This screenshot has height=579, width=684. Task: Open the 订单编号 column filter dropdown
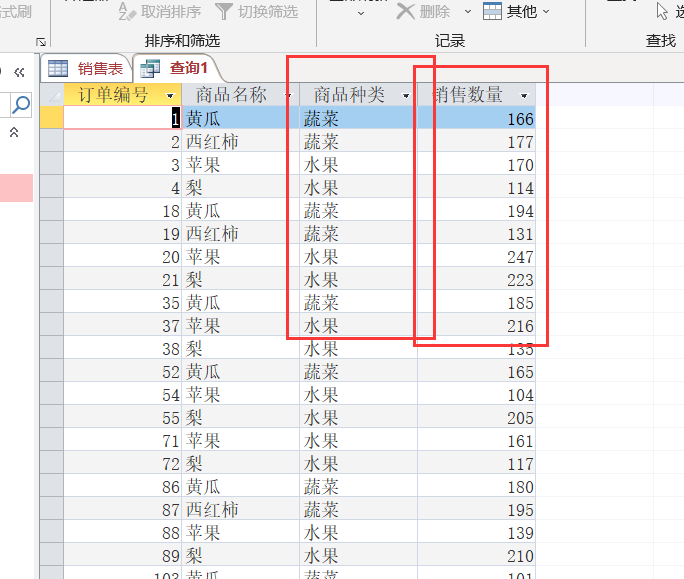(x=170, y=96)
